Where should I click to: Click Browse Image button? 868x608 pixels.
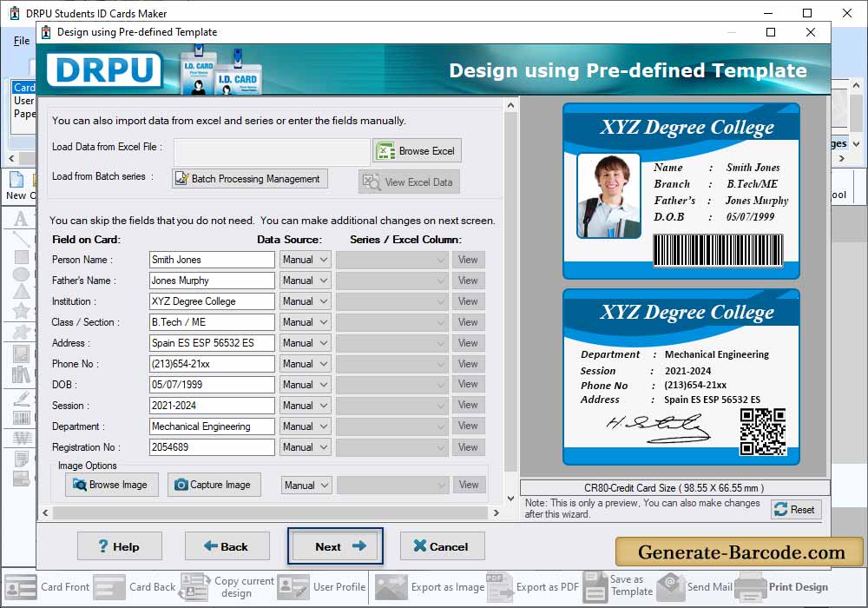(112, 485)
